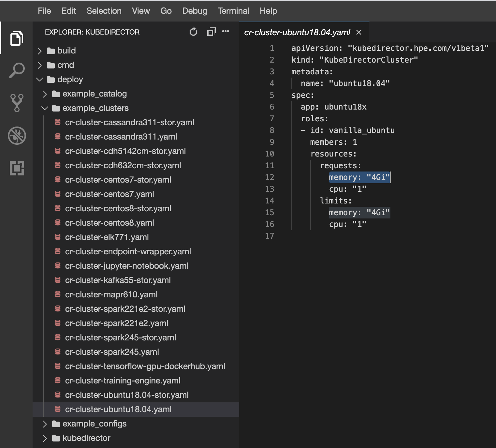Collapse all folders using the collapse icon
Image resolution: width=496 pixels, height=448 pixels.
point(211,32)
